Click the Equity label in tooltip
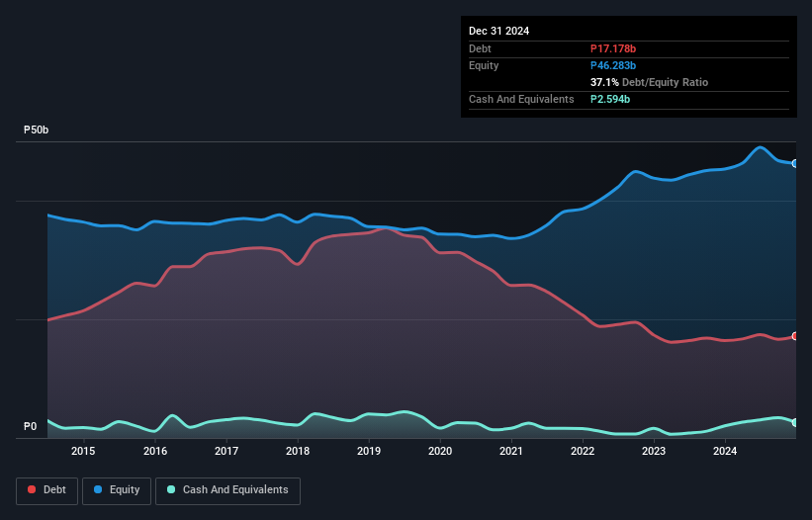The image size is (812, 520). click(x=484, y=65)
